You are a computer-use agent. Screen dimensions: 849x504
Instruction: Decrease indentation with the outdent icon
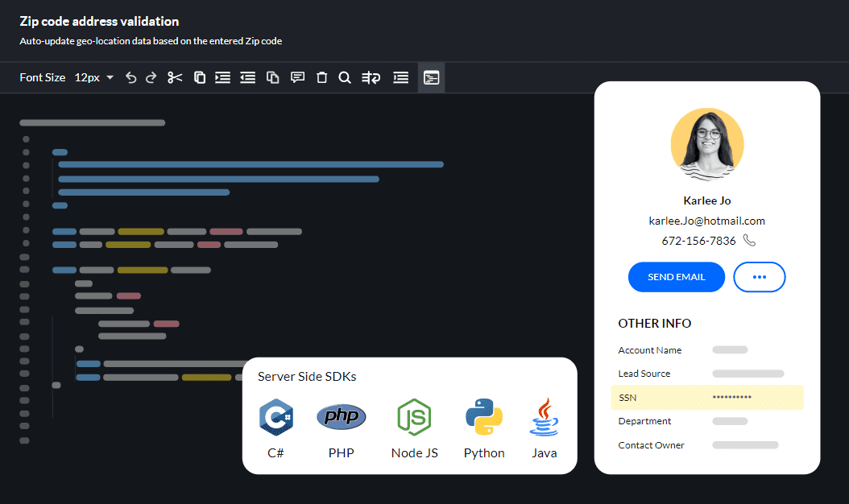tap(247, 77)
